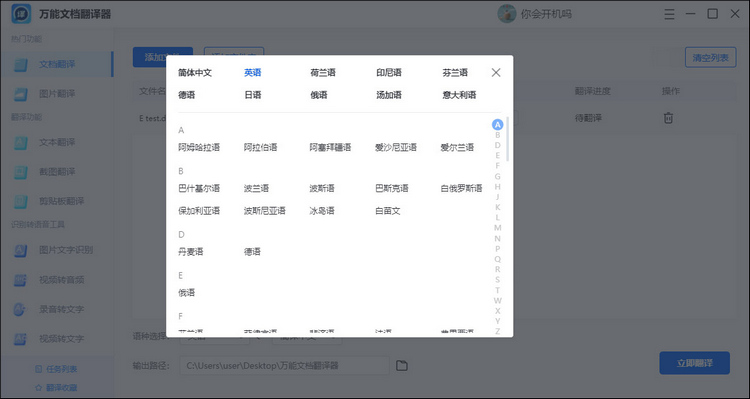Screen dimensions: 750x399
Task: Select 保加利亚语 under section B
Action: tap(199, 211)
